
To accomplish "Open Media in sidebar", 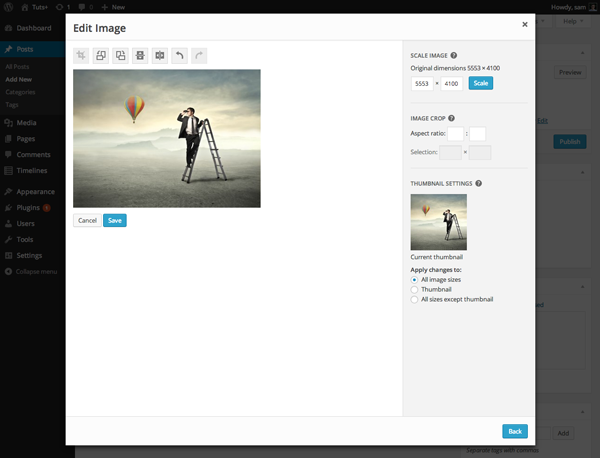I will pyautogui.click(x=33, y=122).
